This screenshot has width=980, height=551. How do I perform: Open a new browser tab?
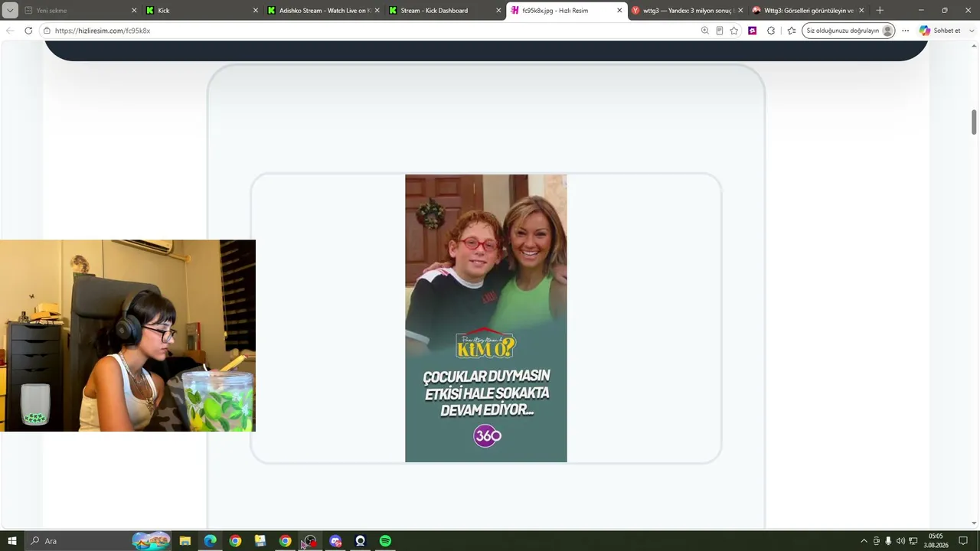tap(880, 11)
